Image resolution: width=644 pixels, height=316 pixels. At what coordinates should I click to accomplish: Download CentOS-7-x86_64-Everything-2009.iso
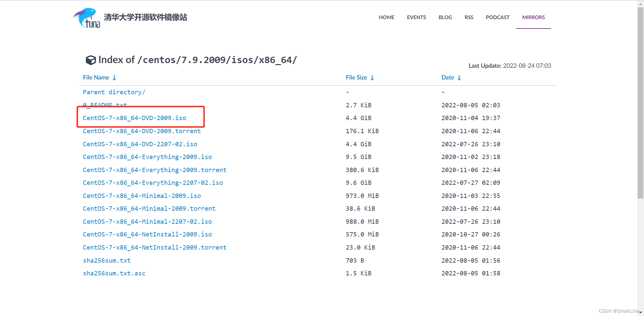coord(147,157)
